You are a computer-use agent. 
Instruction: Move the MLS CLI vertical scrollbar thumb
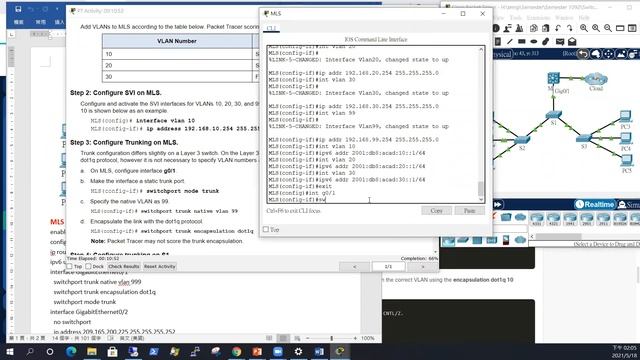(481, 189)
